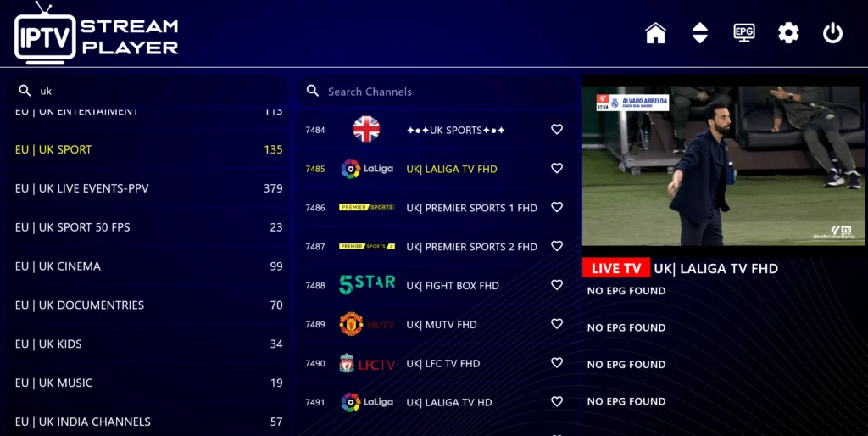This screenshot has width=868, height=436.
Task: Select the EU | UK SPORT category
Action: (x=148, y=149)
